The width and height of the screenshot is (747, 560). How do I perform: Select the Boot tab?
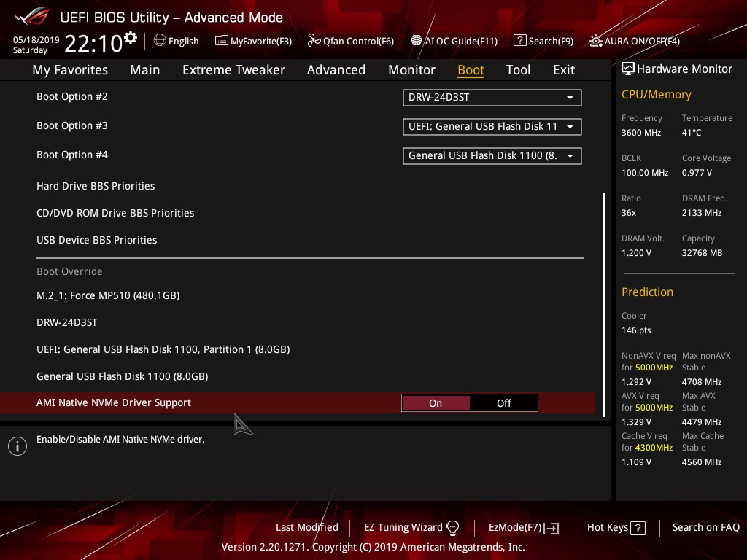point(471,70)
